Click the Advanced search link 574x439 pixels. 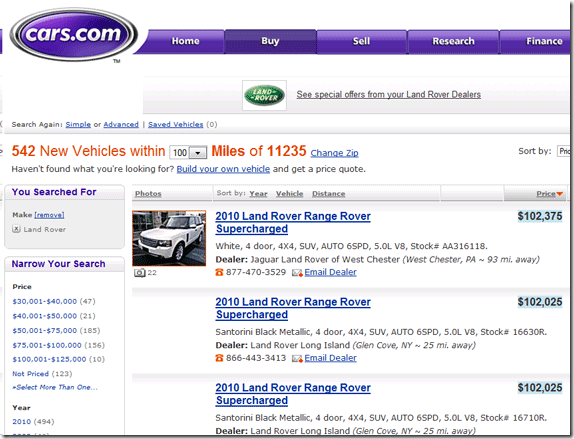click(121, 124)
